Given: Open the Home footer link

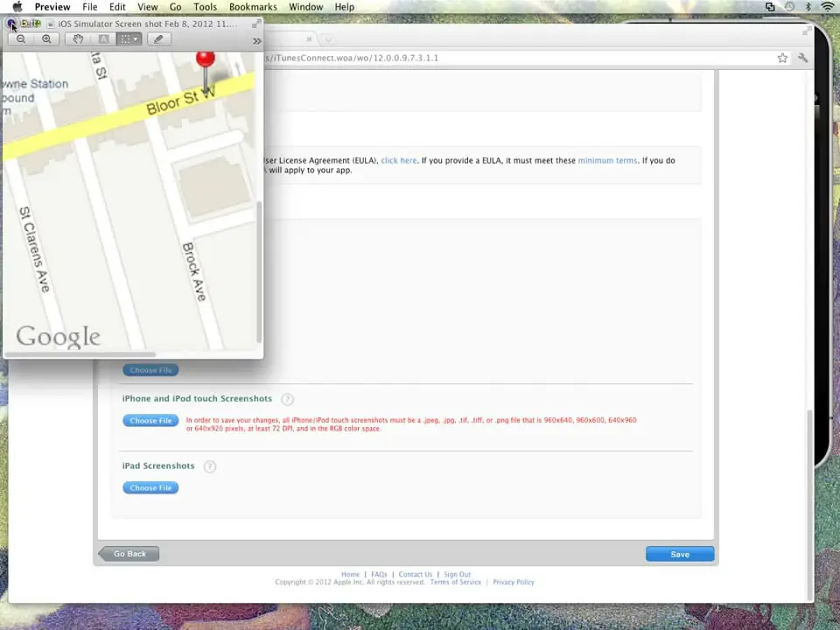Looking at the screenshot, I should (350, 574).
